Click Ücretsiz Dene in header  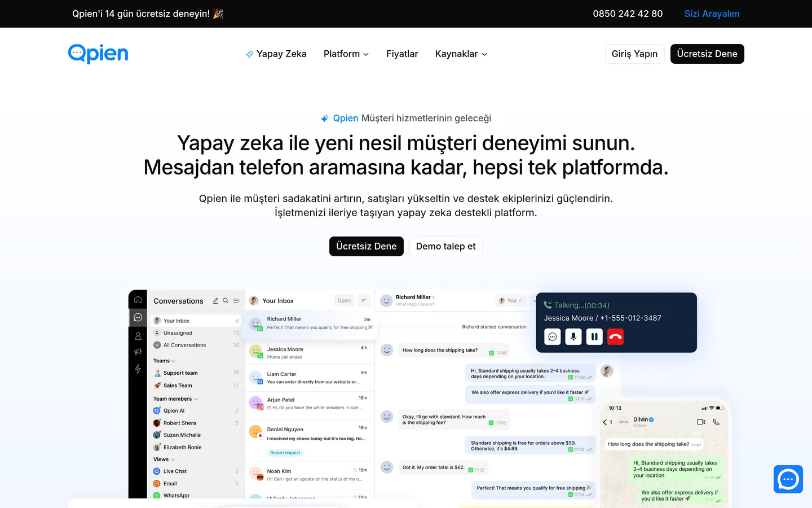[707, 54]
